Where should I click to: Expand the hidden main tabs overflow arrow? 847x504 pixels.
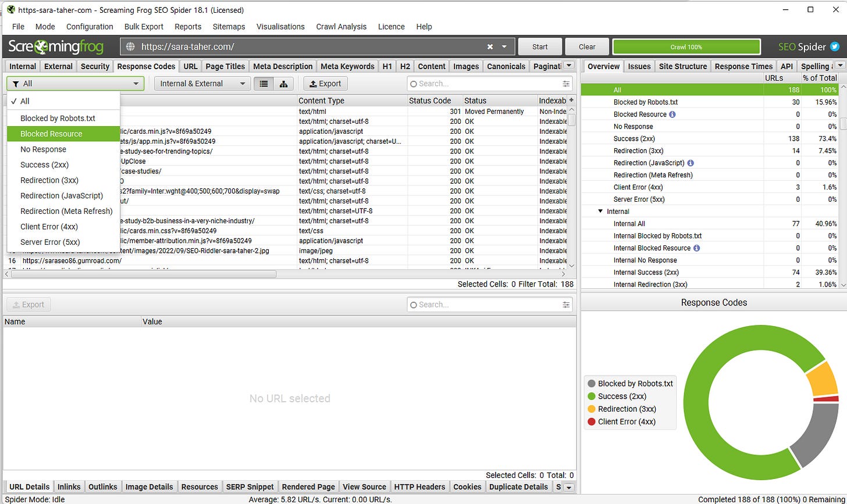[x=569, y=66]
